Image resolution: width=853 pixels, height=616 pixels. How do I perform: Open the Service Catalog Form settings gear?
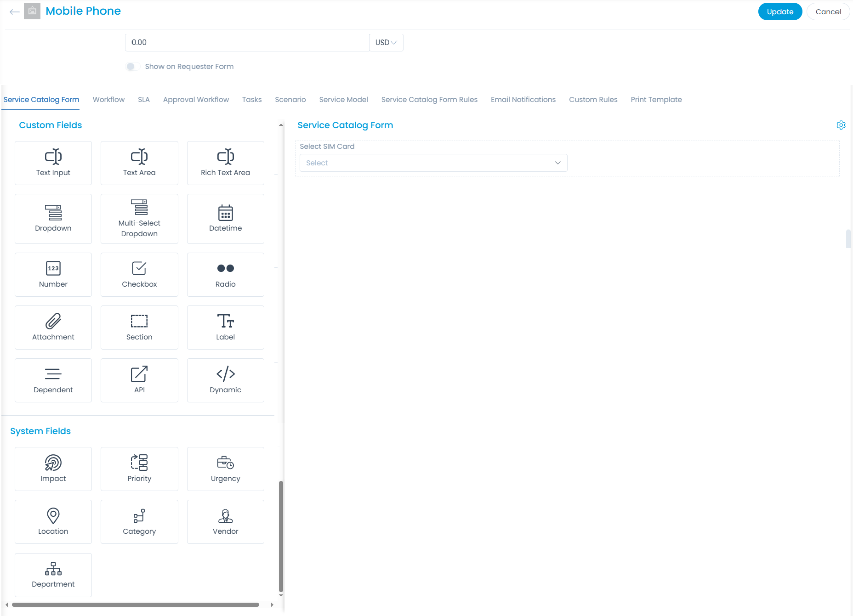click(841, 125)
